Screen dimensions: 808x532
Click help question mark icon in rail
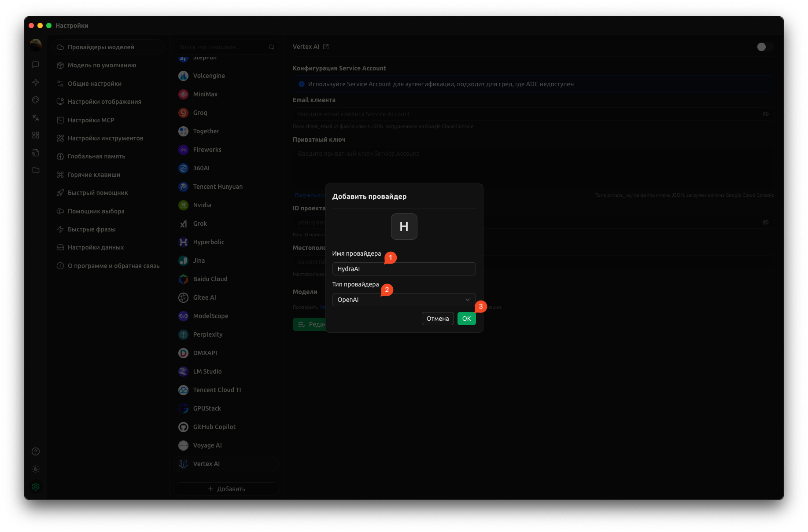click(x=36, y=451)
